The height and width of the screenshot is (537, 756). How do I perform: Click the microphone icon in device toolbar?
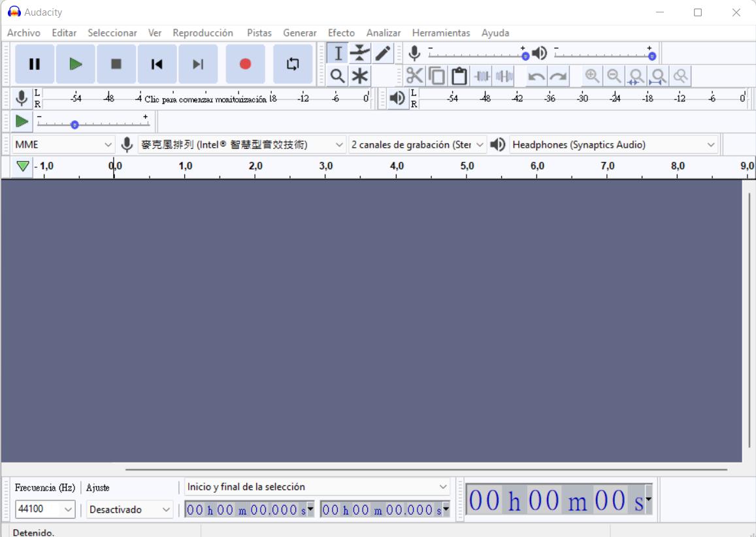pyautogui.click(x=127, y=144)
